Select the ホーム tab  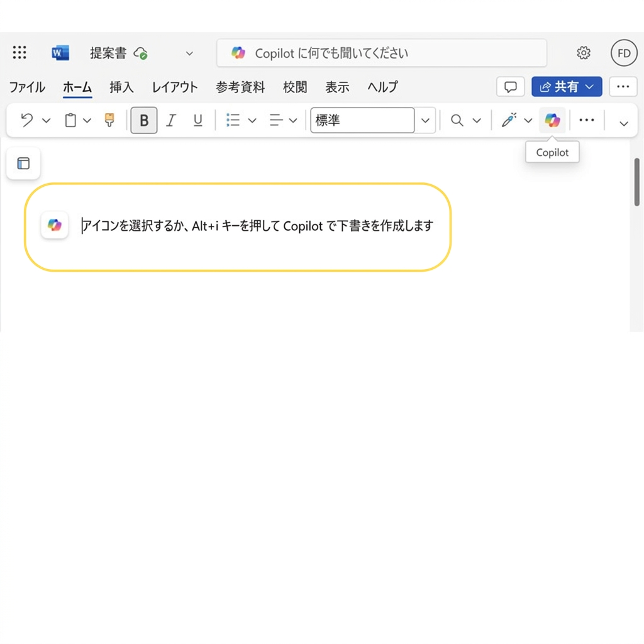[x=77, y=87]
